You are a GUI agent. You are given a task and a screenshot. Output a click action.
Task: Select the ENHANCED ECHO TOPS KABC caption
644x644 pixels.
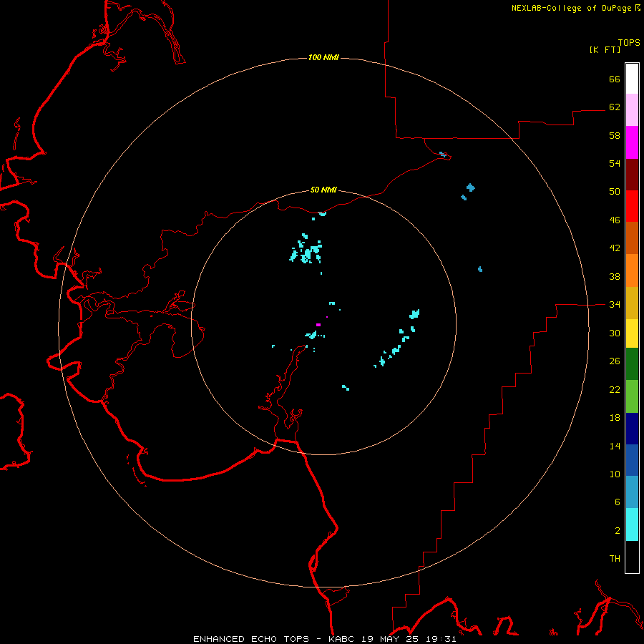[324, 639]
